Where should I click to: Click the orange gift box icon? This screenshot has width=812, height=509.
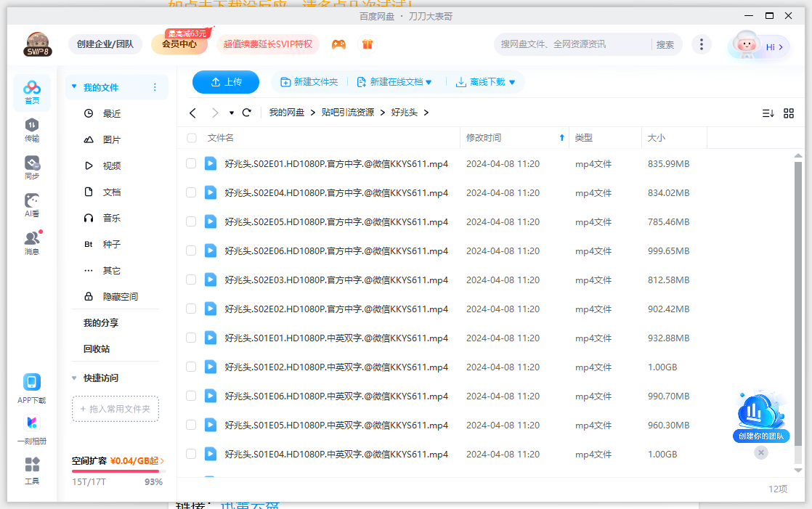tap(368, 44)
